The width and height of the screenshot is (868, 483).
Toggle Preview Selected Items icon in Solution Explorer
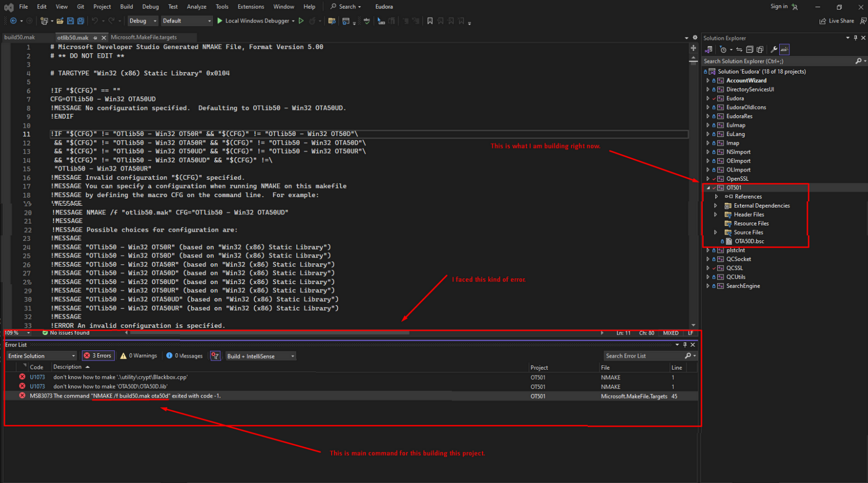(785, 49)
